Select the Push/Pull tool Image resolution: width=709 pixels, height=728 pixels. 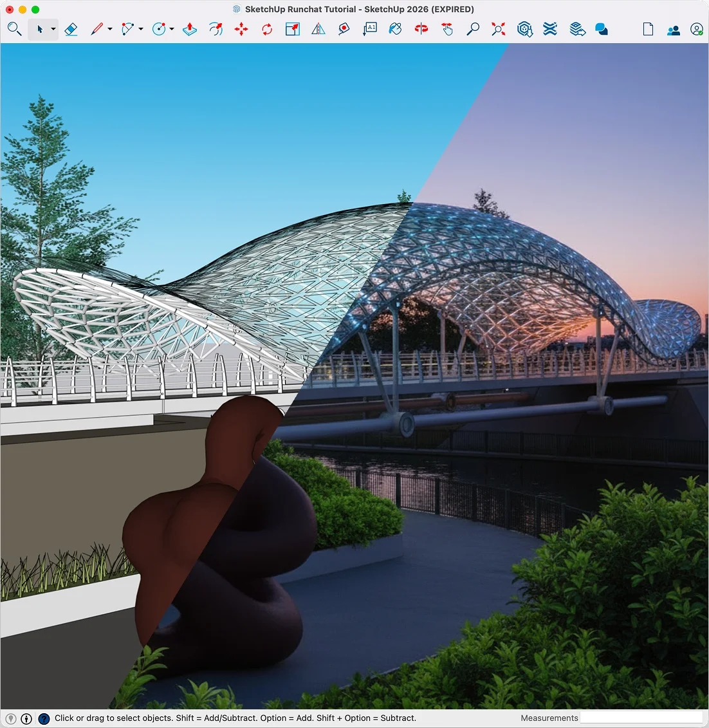[x=189, y=29]
